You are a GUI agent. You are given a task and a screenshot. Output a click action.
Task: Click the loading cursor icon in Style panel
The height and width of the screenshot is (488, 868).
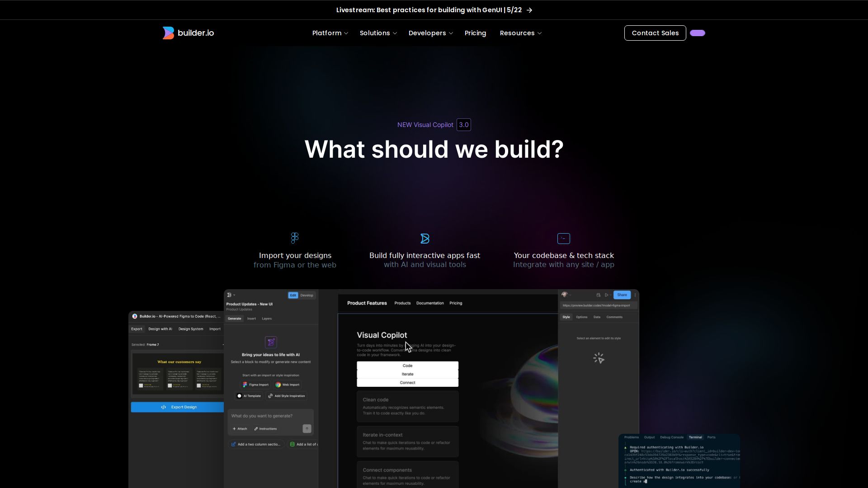599,358
